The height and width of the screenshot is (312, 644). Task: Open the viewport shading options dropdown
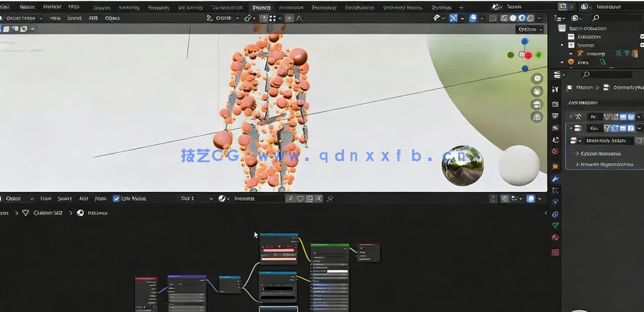[539, 18]
